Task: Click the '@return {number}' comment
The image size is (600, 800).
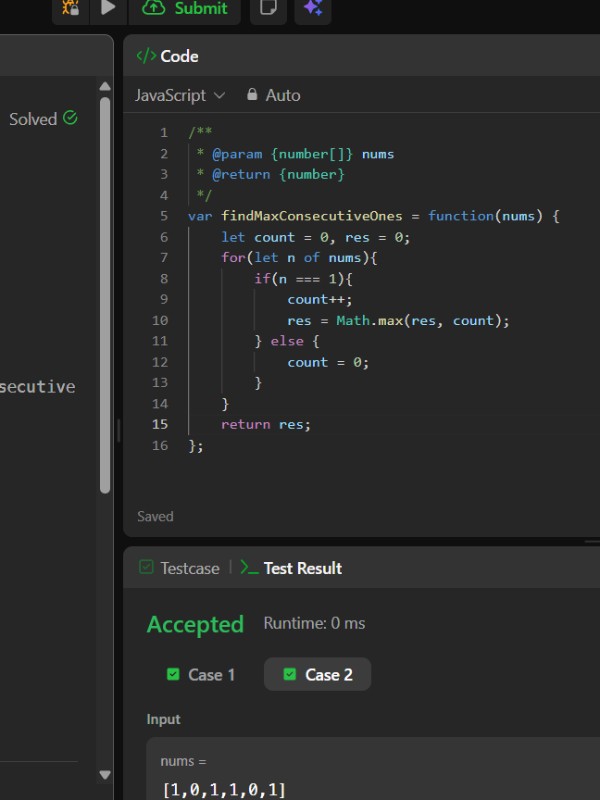Action: [x=278, y=174]
